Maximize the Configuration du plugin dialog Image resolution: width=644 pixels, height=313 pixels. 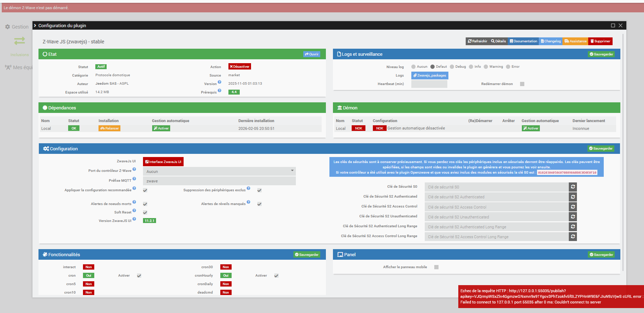point(613,25)
